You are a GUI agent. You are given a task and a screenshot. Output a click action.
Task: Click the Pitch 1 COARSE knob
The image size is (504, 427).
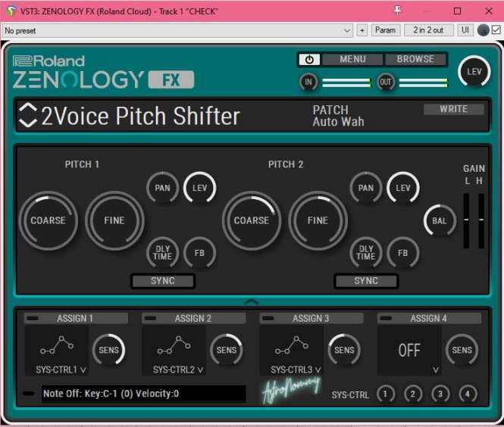tap(49, 220)
